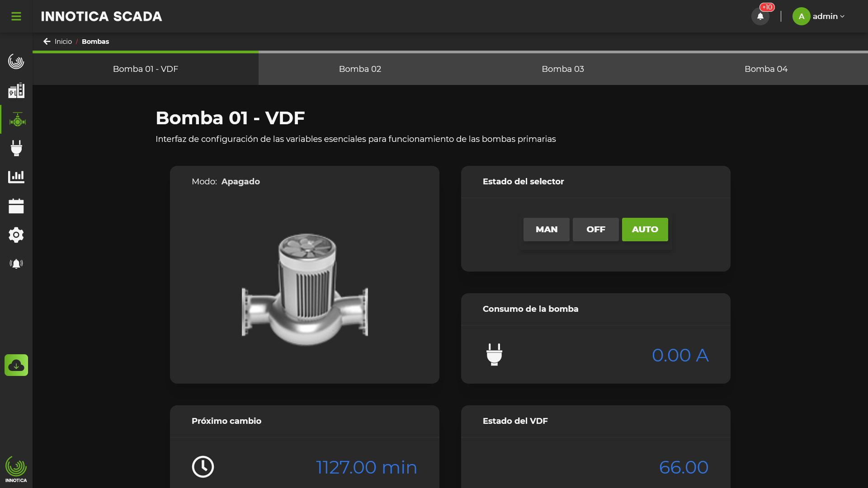Viewport: 868px width, 488px height.
Task: Open the notifications bell with +10 badge
Action: [760, 16]
